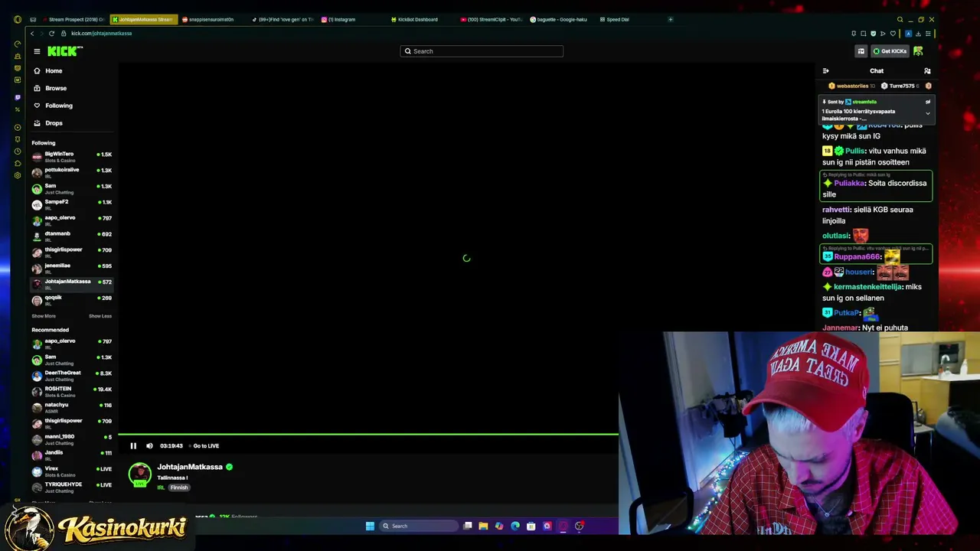This screenshot has width=980, height=551.
Task: Expand the pinned streamfella message
Action: pos(928,114)
